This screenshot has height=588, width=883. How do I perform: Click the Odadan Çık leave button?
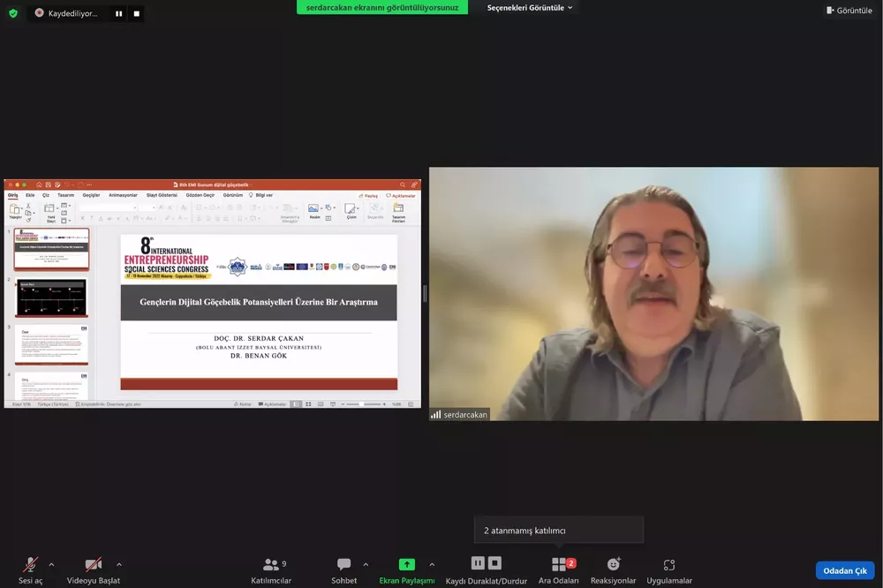844,570
